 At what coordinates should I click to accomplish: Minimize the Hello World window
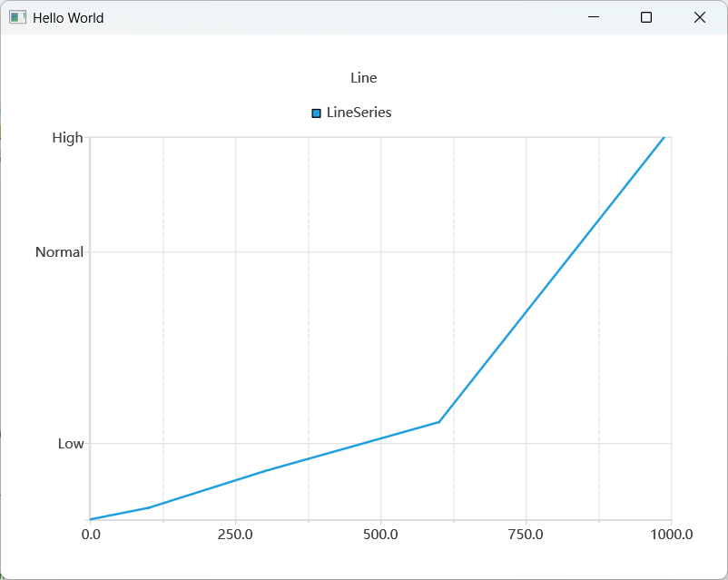point(594,17)
